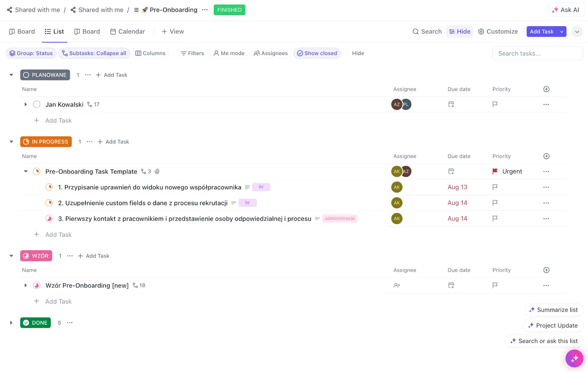This screenshot has height=372, width=588.
Task: Open Customize settings
Action: [x=498, y=32]
